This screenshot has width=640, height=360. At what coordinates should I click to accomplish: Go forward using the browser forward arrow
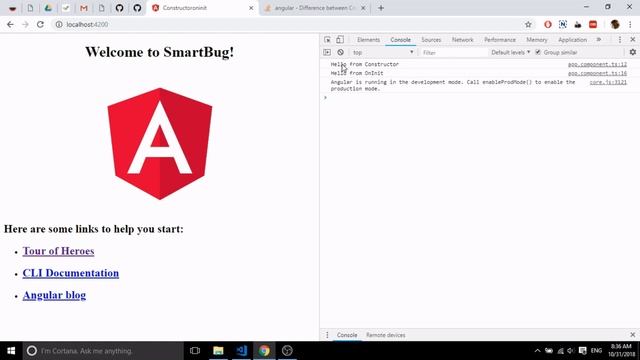[x=25, y=24]
